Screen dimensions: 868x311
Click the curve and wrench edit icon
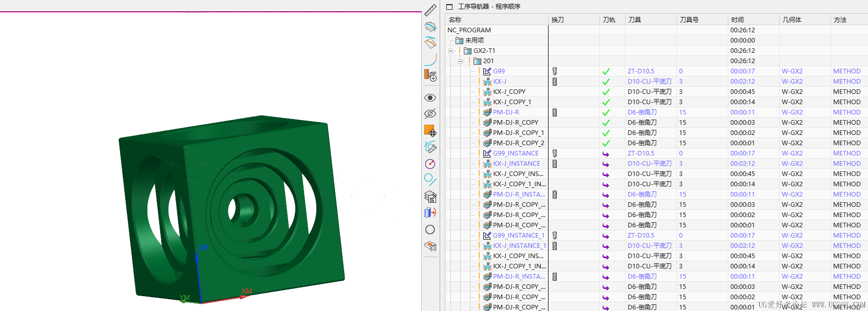[x=430, y=147]
